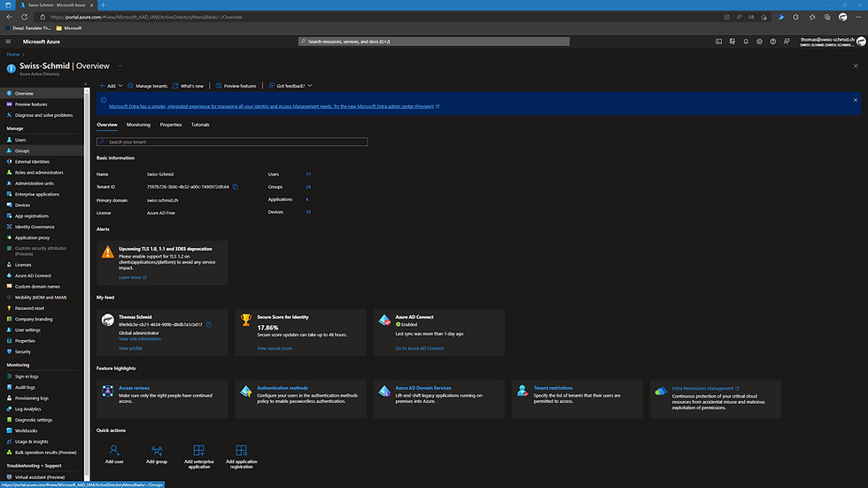868x488 pixels.
Task: Open Tenant restrictions feature highlight
Action: [553, 388]
